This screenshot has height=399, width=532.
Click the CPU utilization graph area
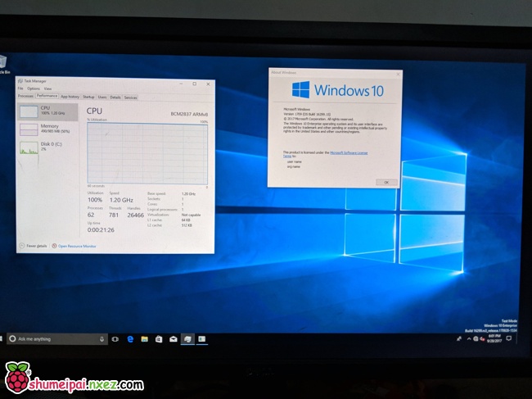point(147,154)
